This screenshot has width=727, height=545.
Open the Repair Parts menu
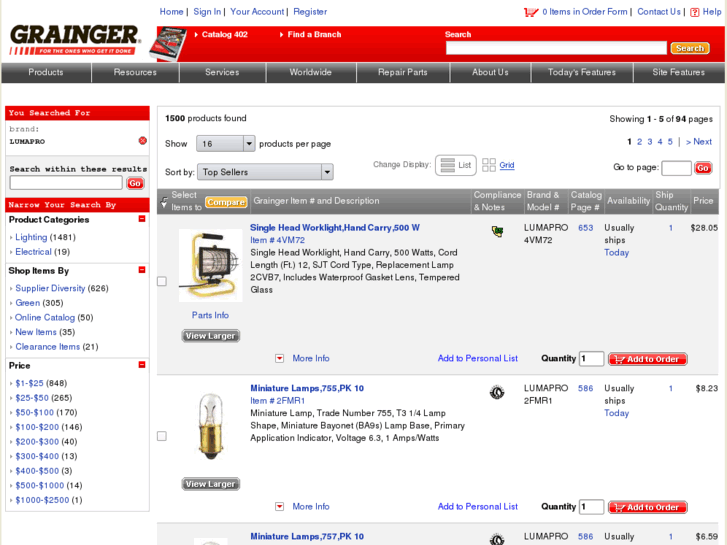click(402, 72)
